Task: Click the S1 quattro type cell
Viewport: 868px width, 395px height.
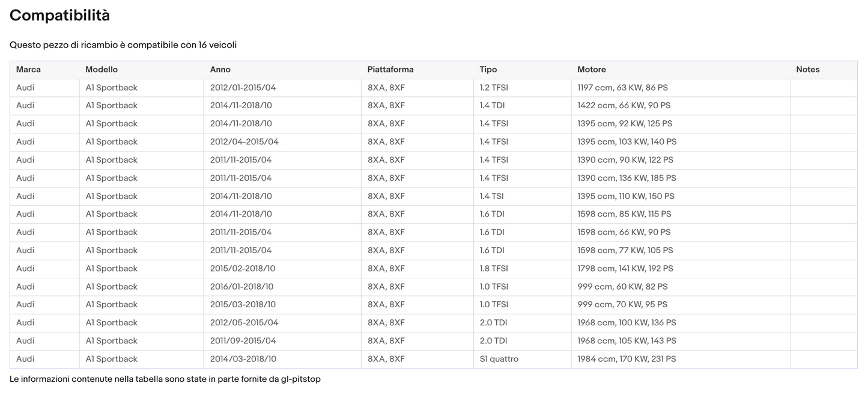Action: click(x=499, y=359)
